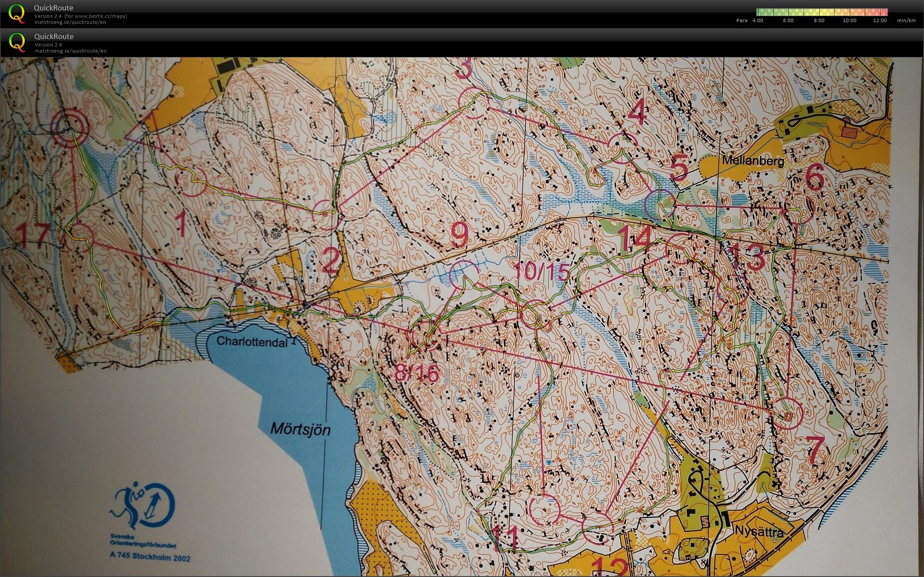Click control number 5 label
The height and width of the screenshot is (577, 924).
(x=679, y=168)
